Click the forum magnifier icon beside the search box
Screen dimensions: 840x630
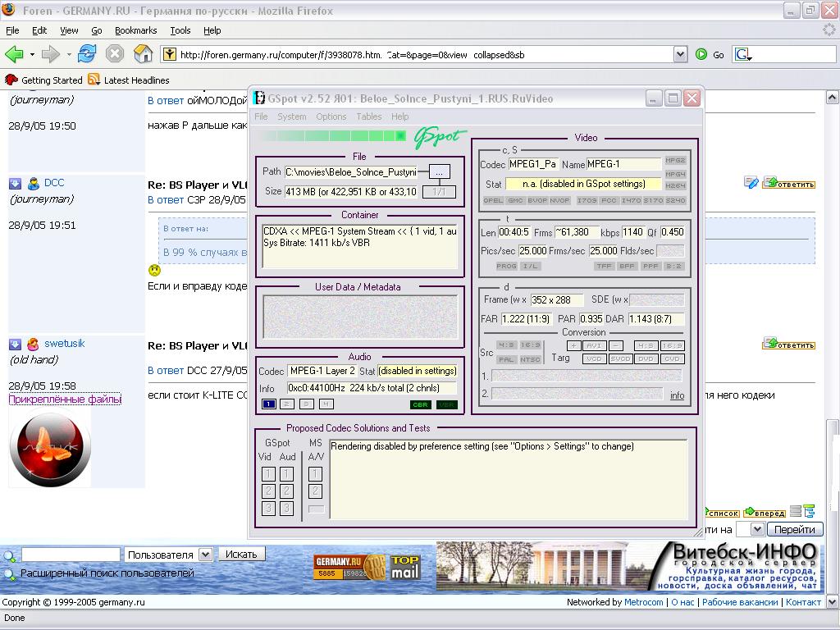tap(9, 555)
